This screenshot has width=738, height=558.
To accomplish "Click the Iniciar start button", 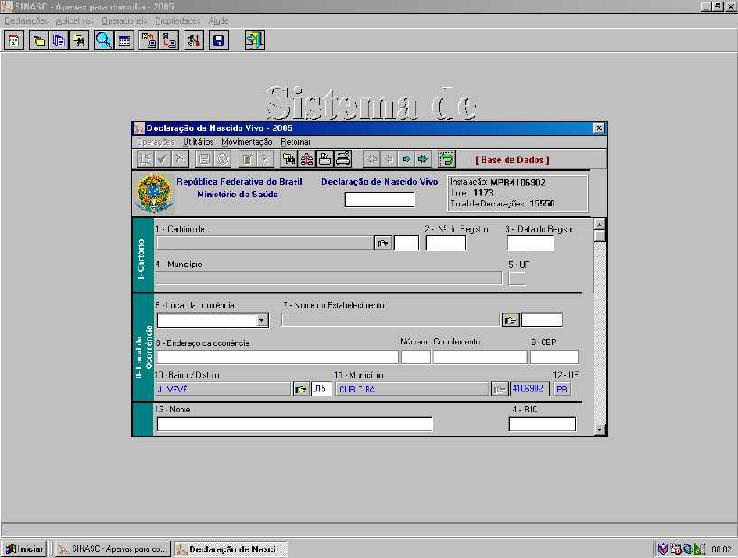I will [x=24, y=549].
